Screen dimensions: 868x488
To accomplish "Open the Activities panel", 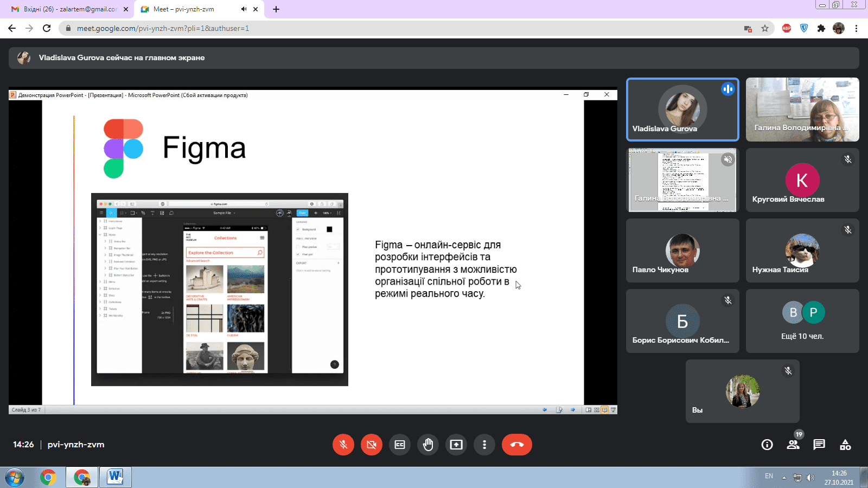I will [x=845, y=445].
